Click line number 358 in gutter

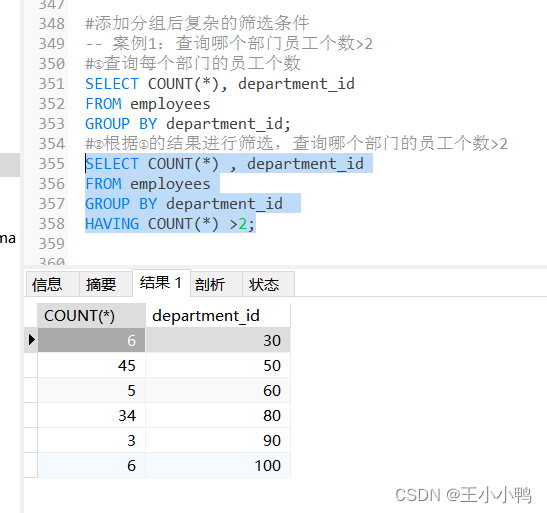point(52,224)
